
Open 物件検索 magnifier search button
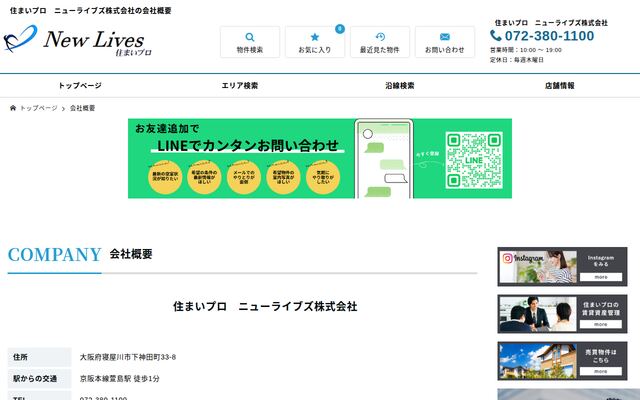[x=250, y=42]
